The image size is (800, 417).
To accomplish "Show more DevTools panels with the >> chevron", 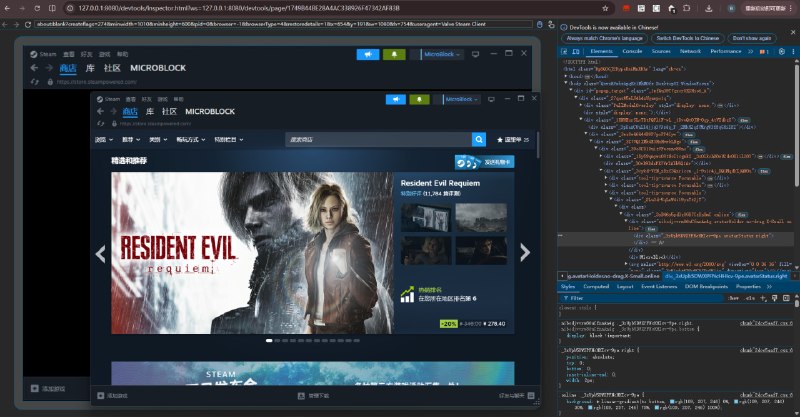I will click(751, 52).
